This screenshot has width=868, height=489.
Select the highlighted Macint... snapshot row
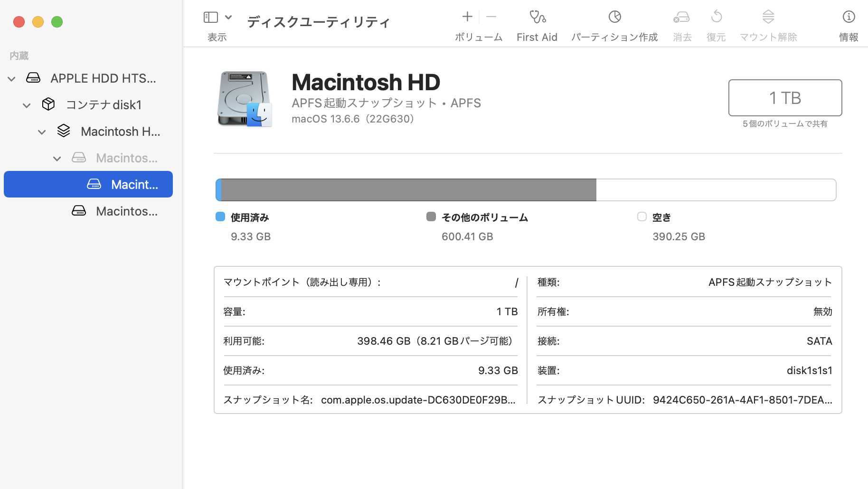pyautogui.click(x=88, y=184)
